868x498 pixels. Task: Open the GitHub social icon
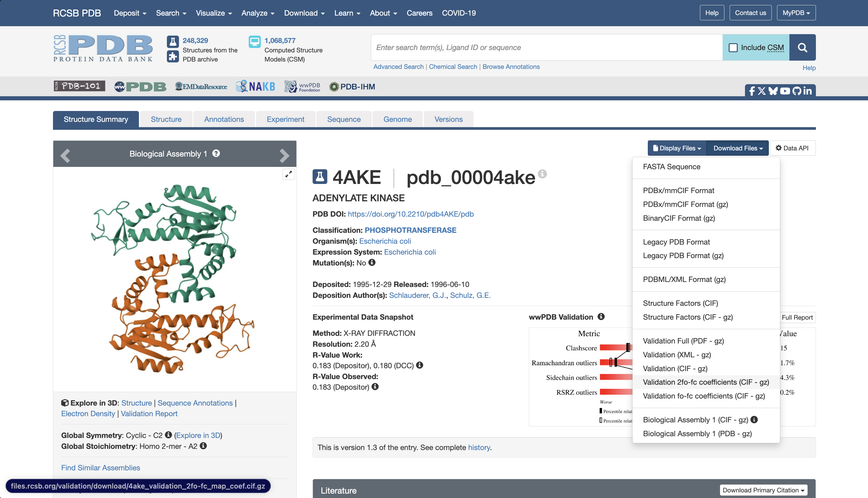pos(796,91)
